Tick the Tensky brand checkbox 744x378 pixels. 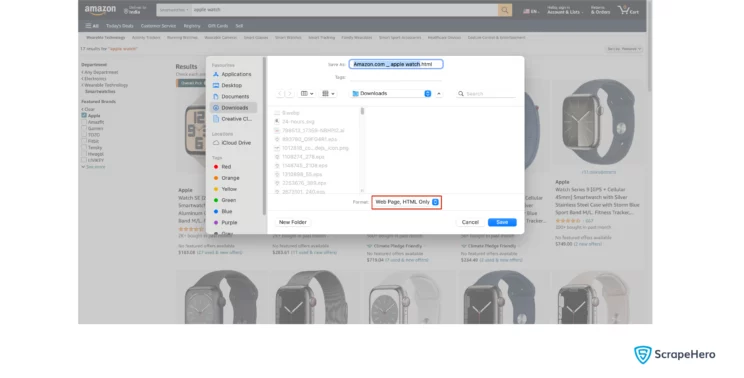(84, 148)
